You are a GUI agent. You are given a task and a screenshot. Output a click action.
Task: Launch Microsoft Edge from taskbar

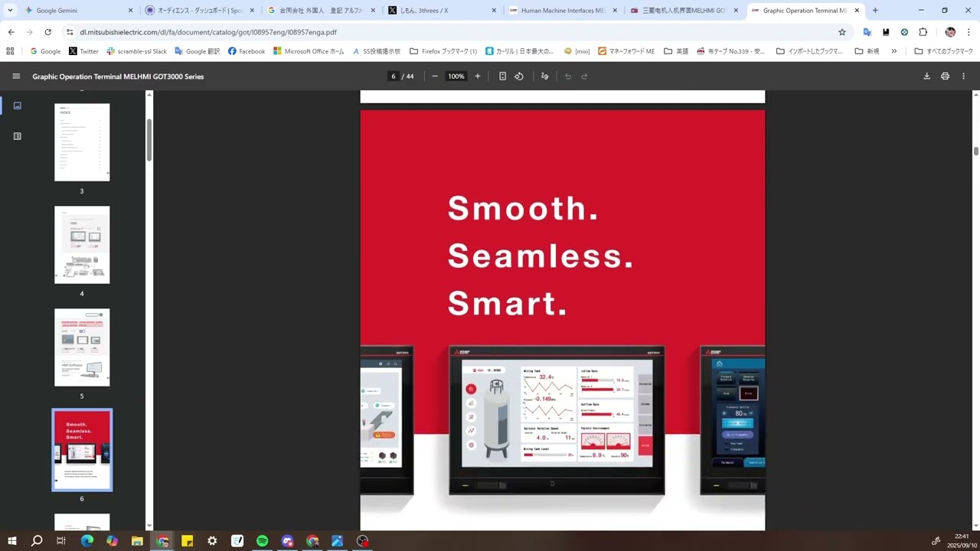click(x=87, y=541)
